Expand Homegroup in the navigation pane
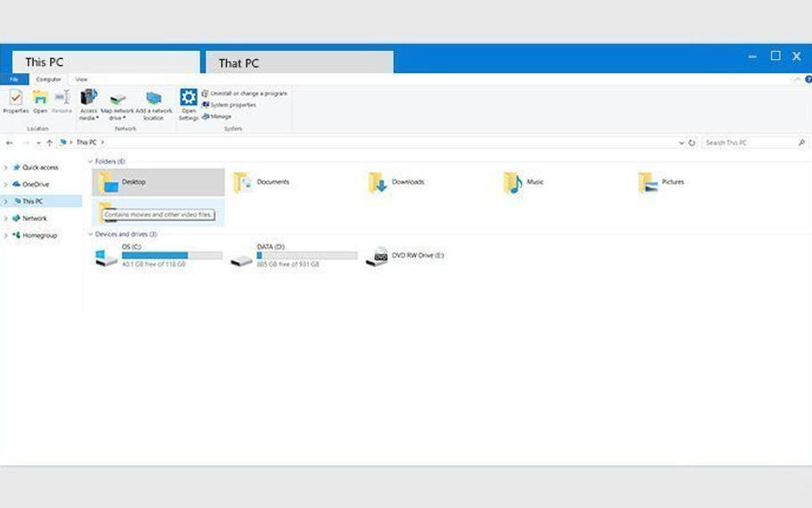Image resolution: width=812 pixels, height=508 pixels. click(5, 235)
